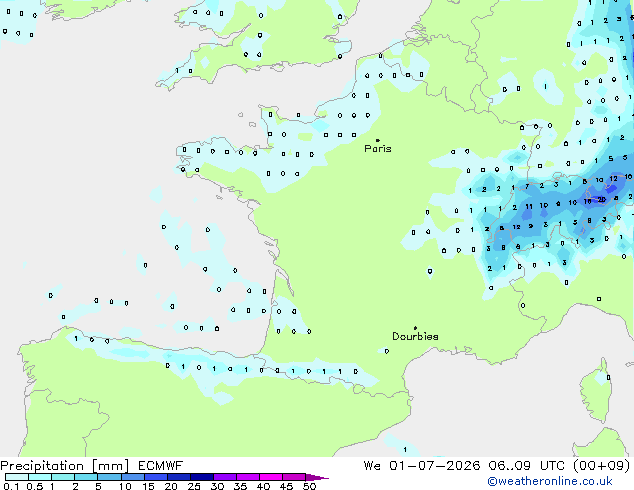The width and height of the screenshot is (634, 490).
Task: Pick the 1 mm legend color swatch
Action: (x=63, y=477)
